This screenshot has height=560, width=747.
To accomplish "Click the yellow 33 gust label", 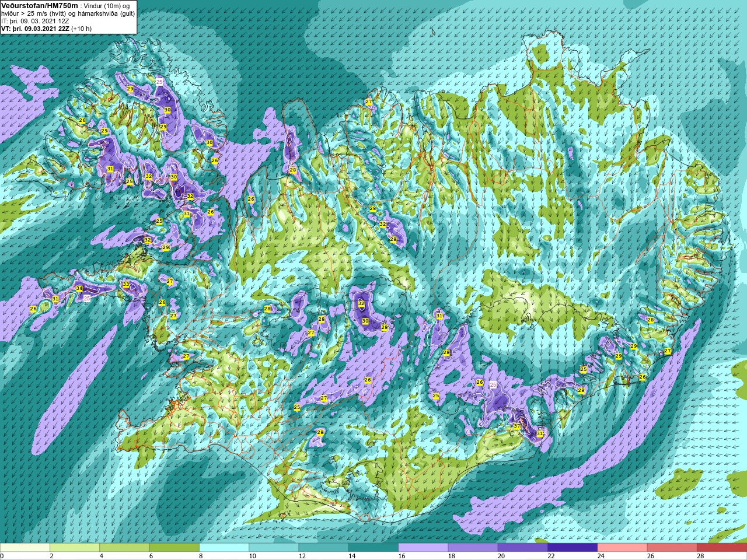I will point(126,284).
